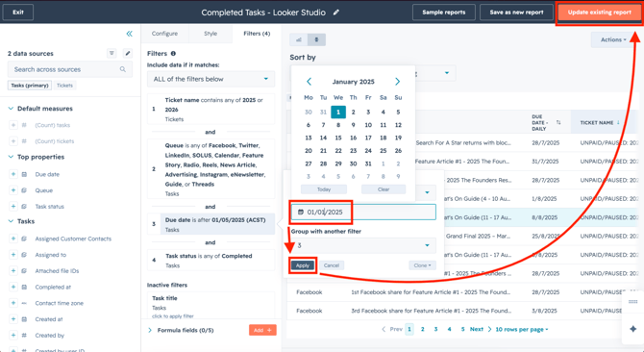Image resolution: width=644 pixels, height=352 pixels.
Task: Switch to the table view icon
Action: click(316, 39)
